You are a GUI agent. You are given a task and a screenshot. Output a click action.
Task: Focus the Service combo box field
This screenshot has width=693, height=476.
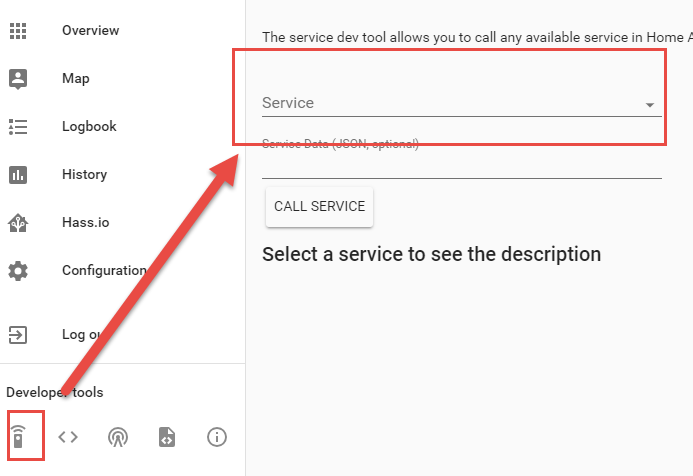tap(462, 103)
